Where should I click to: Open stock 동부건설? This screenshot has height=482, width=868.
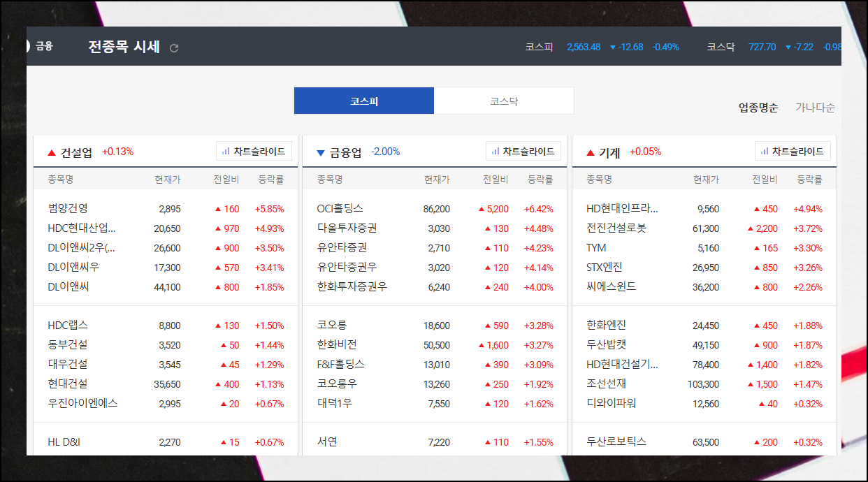point(68,345)
